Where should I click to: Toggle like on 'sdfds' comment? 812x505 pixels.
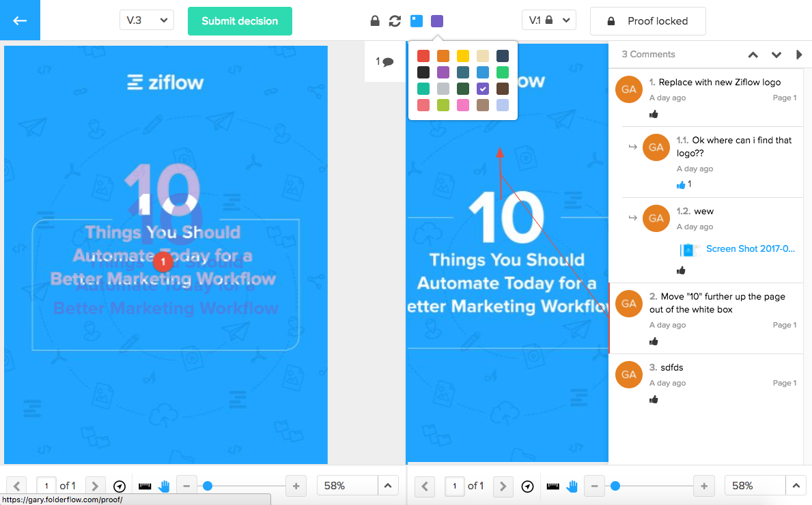654,399
